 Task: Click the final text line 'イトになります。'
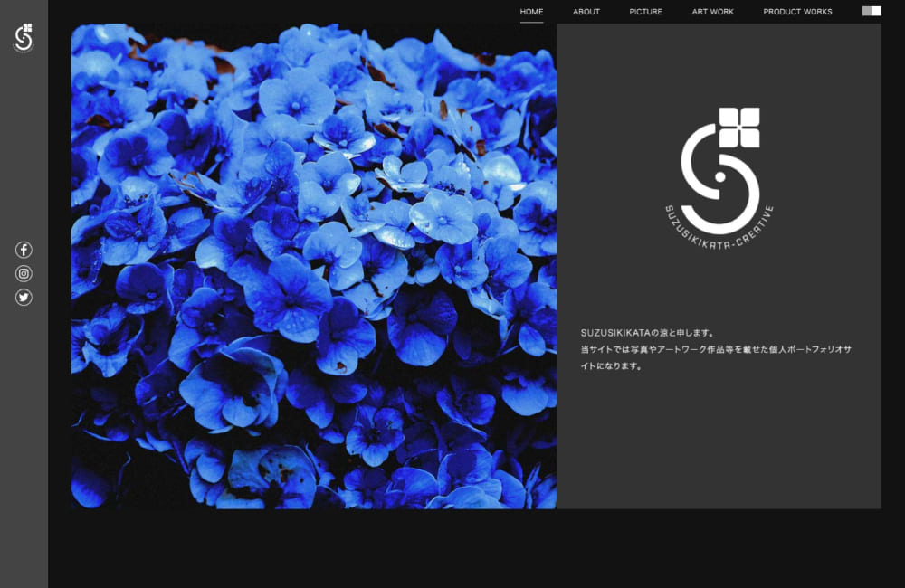click(x=612, y=366)
